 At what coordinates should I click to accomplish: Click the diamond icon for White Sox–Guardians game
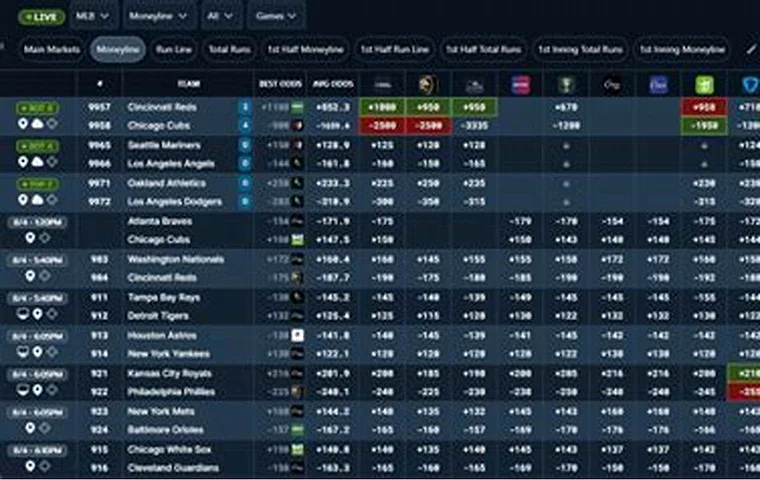45,466
